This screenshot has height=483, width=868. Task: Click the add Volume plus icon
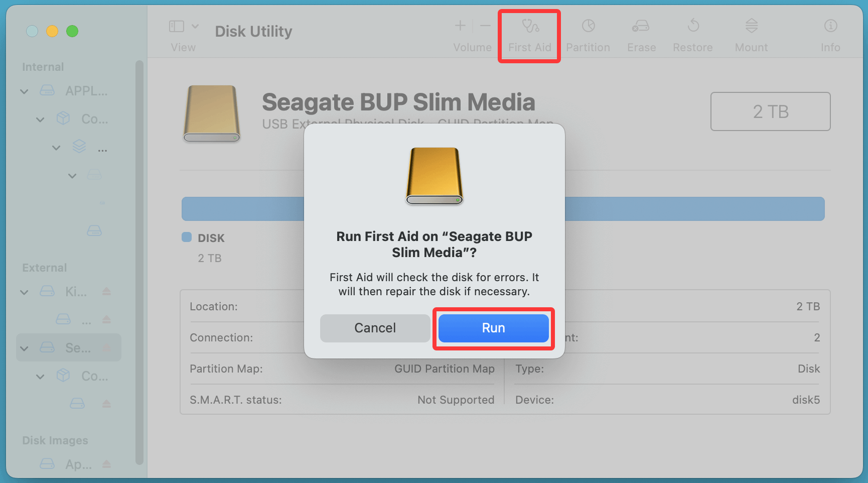[x=460, y=25]
